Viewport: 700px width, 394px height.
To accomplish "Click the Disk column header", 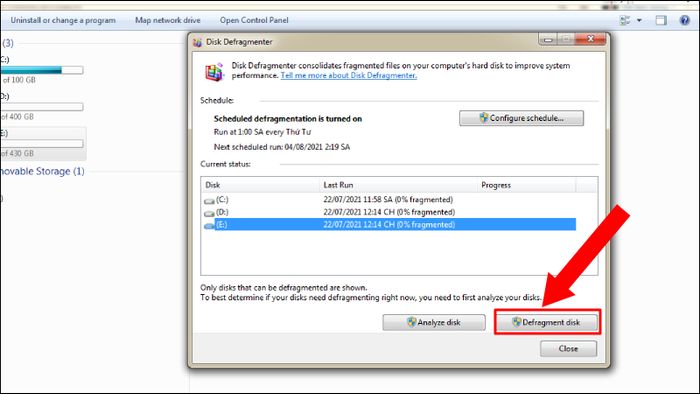I will click(x=260, y=185).
